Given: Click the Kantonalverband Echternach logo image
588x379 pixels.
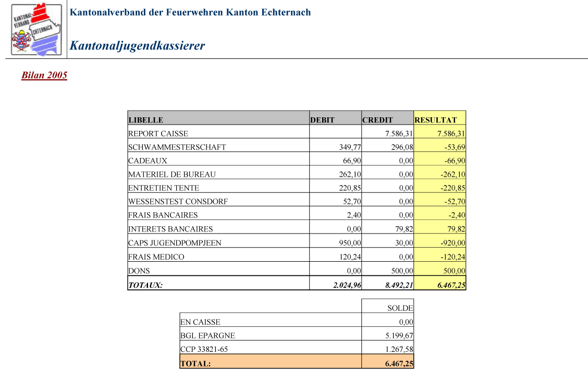Looking at the screenshot, I should [36, 30].
